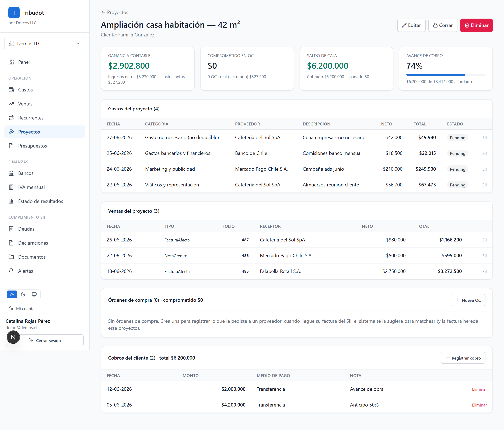Switch to light theme sun toggle
This screenshot has width=504, height=430.
12,294
